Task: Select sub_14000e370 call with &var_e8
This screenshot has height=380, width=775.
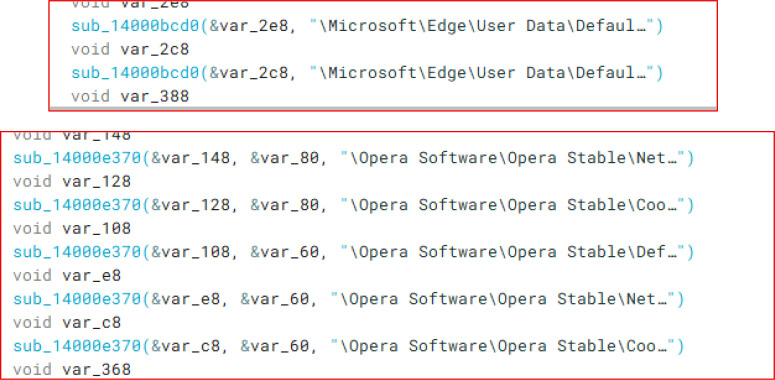Action: pos(348,299)
